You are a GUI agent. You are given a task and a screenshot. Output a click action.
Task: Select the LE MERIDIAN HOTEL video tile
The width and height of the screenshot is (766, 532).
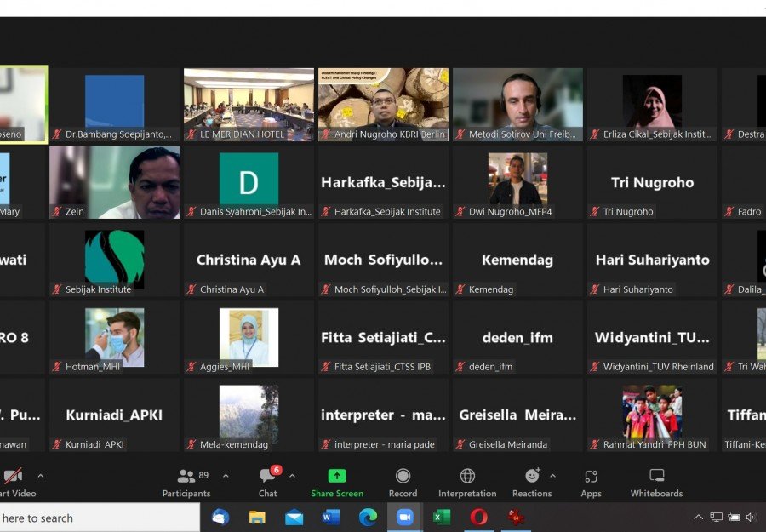(249, 105)
